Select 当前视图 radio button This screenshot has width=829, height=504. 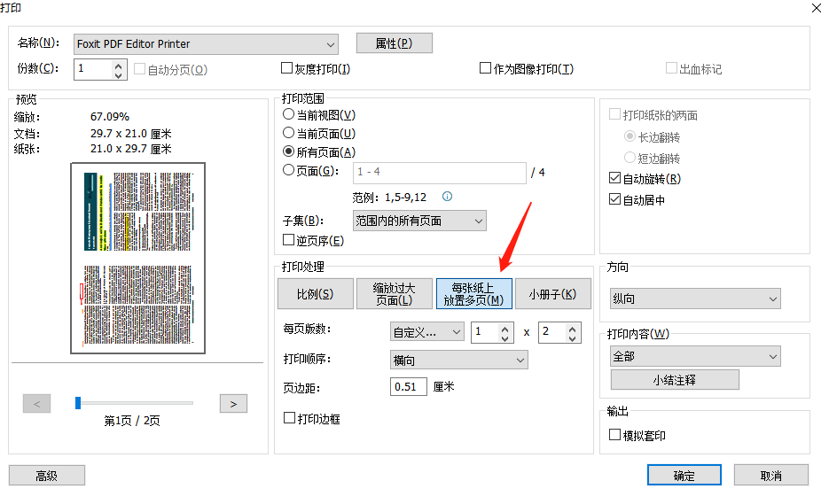[x=289, y=114]
